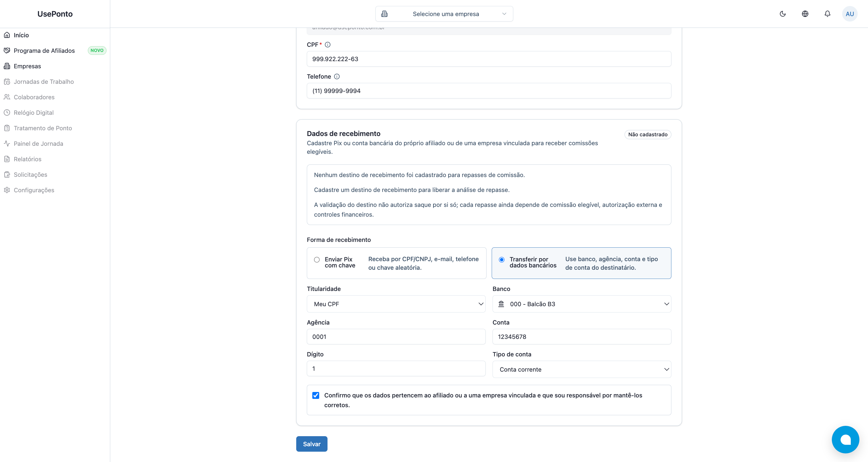
Task: Click the Configurações gear icon
Action: coord(7,190)
